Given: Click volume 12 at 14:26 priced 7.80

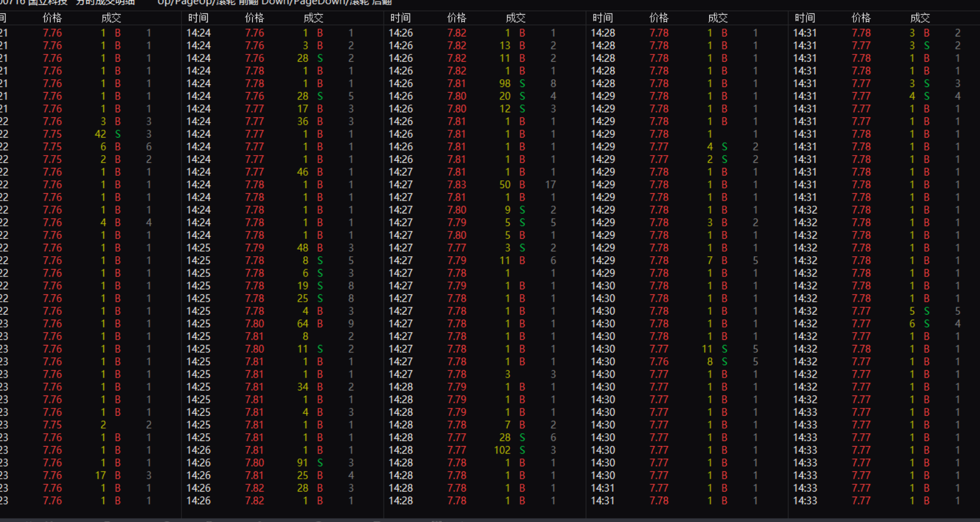Looking at the screenshot, I should point(505,109).
